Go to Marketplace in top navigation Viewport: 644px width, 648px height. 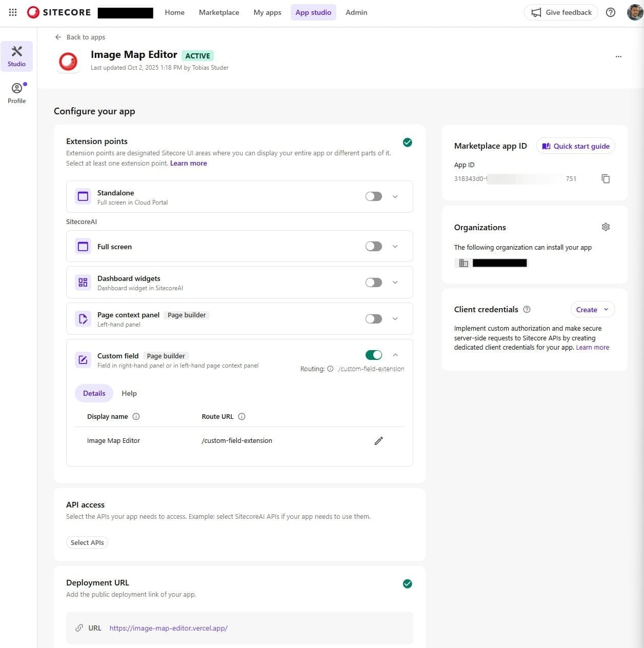[219, 12]
